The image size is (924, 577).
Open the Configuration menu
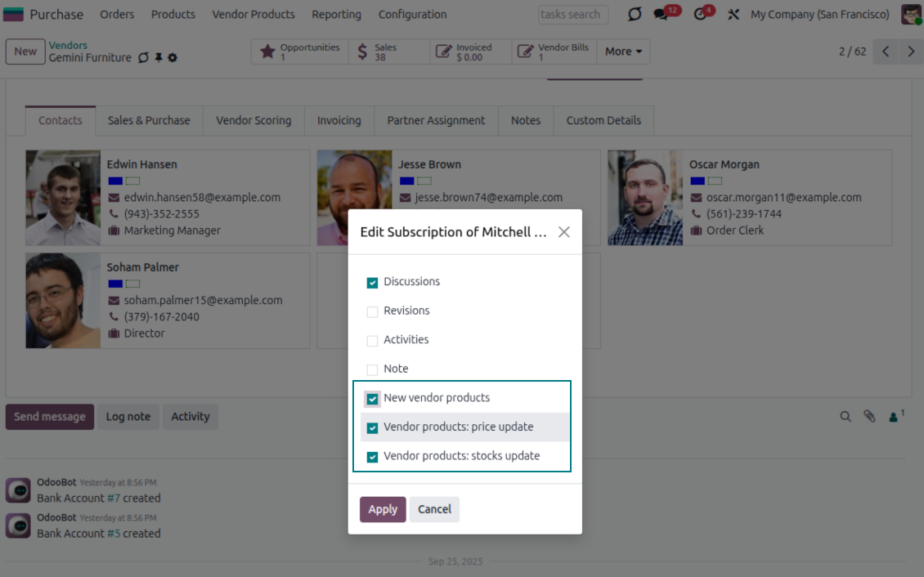[x=412, y=15]
